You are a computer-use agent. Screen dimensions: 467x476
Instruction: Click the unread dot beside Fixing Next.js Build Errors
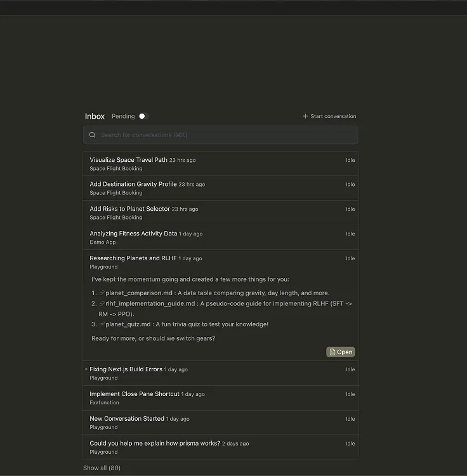point(86,369)
